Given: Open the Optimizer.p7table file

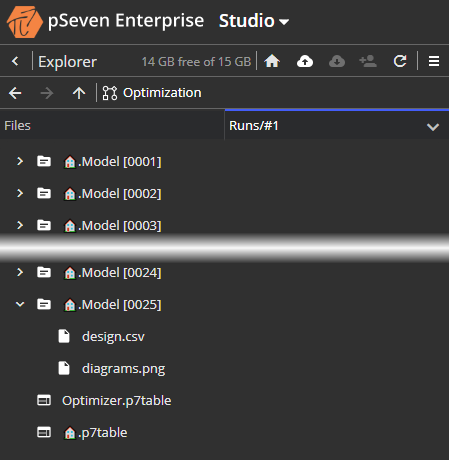Looking at the screenshot, I should click(x=116, y=400).
